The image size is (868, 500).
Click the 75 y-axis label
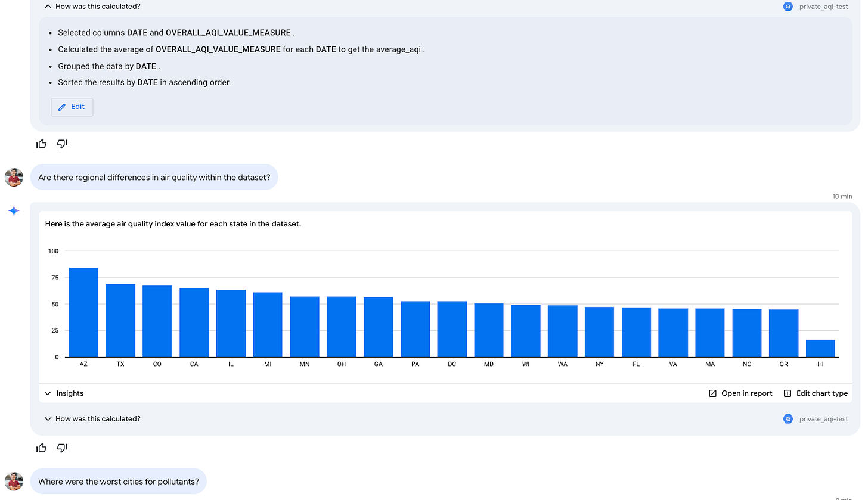[x=55, y=278]
